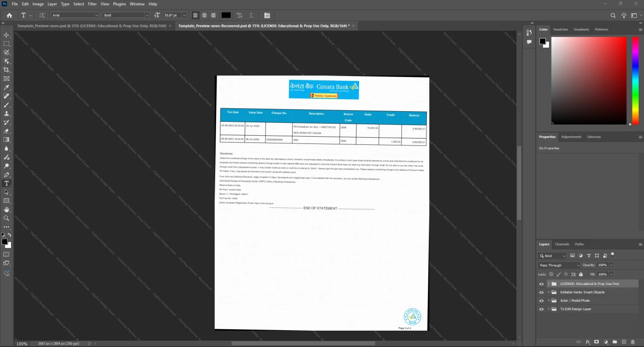Open the search icon at top right
The width and height of the screenshot is (644, 347).
pyautogui.click(x=613, y=15)
